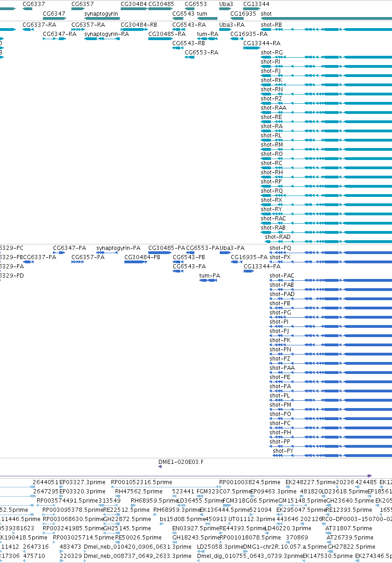Click the CG13344 gene label
This screenshot has width=392, height=563.
point(256,4)
